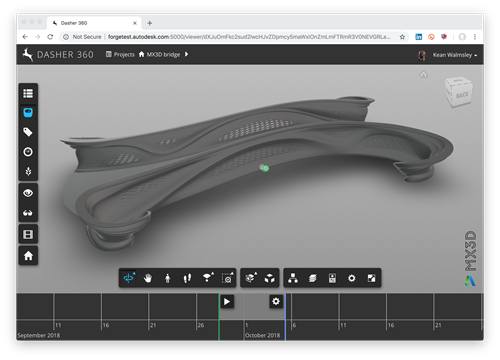500x360 pixels.
Task: Click September 2018 label on timeline
Action: pyautogui.click(x=39, y=335)
